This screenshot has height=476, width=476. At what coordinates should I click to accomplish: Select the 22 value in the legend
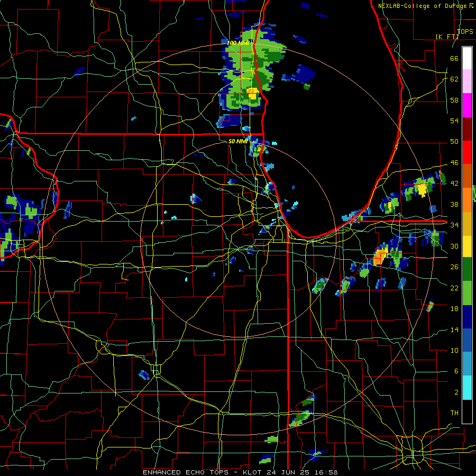tap(454, 288)
